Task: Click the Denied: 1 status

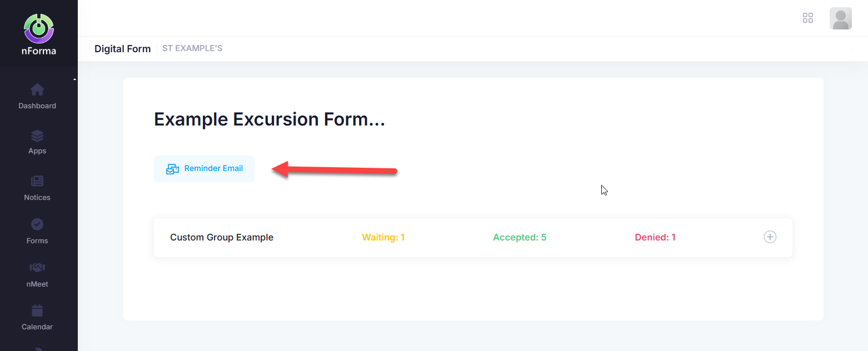Action: point(655,237)
